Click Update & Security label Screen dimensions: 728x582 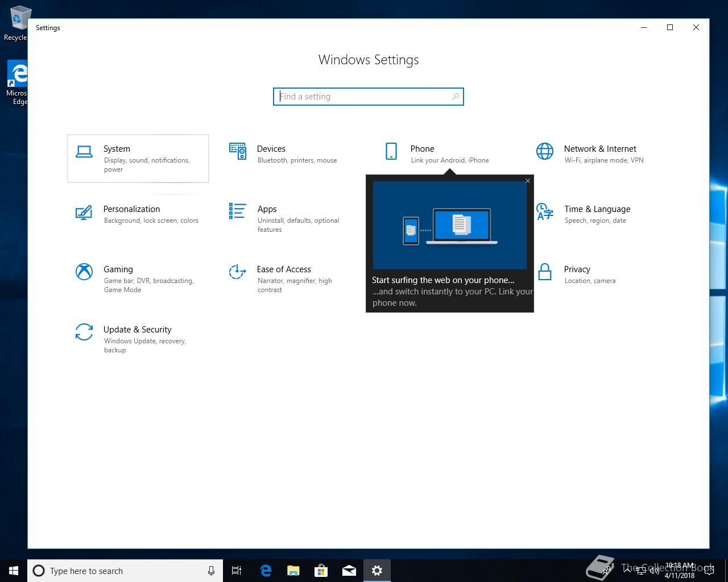pos(137,330)
